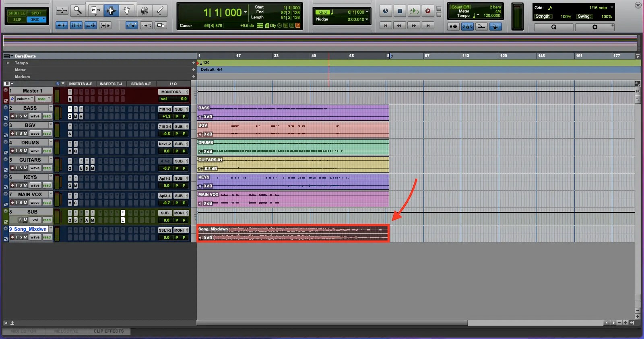Open the CLIP EFFECTS tab
Image resolution: width=644 pixels, height=339 pixels.
[109, 331]
